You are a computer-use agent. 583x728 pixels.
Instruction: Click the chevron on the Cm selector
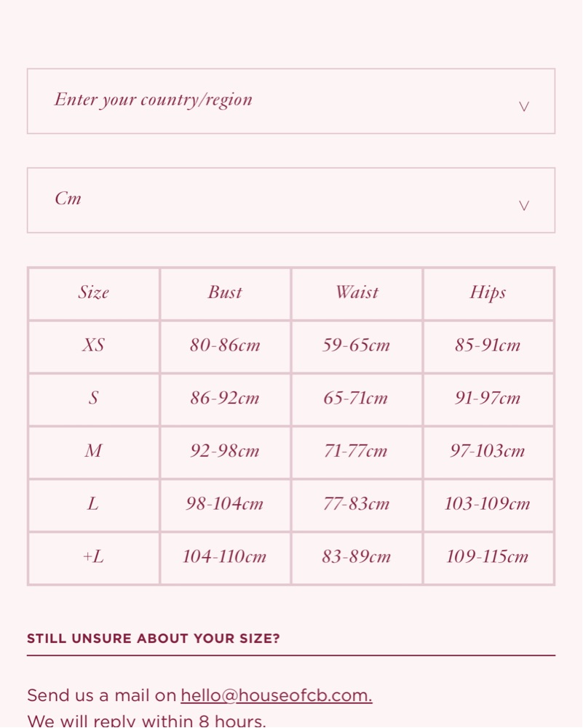pyautogui.click(x=523, y=206)
